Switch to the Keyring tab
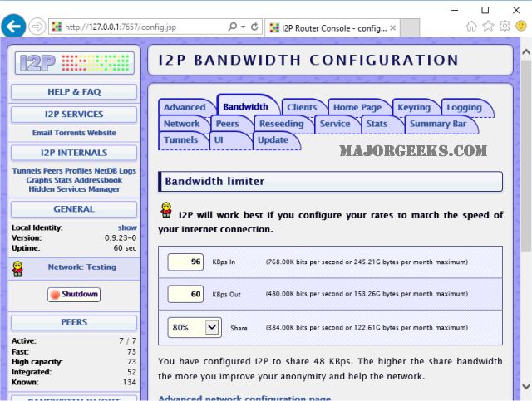Viewport: 532px width, 401px height. coord(414,107)
